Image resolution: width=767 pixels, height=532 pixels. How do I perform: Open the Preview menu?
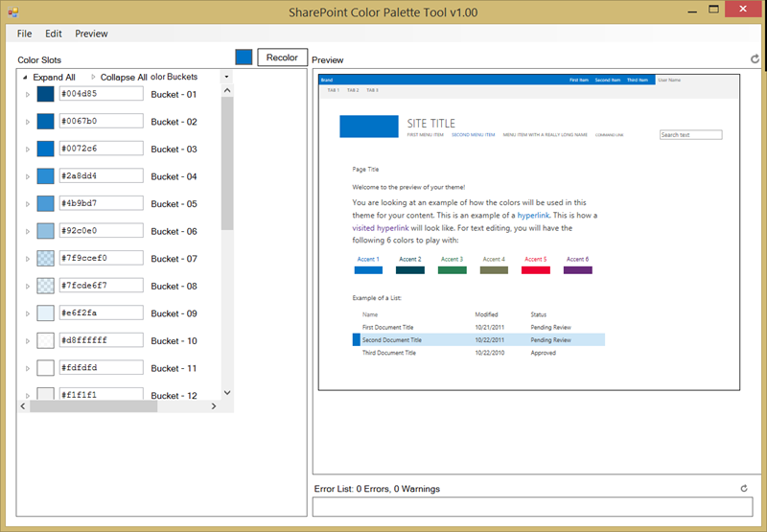coord(91,34)
